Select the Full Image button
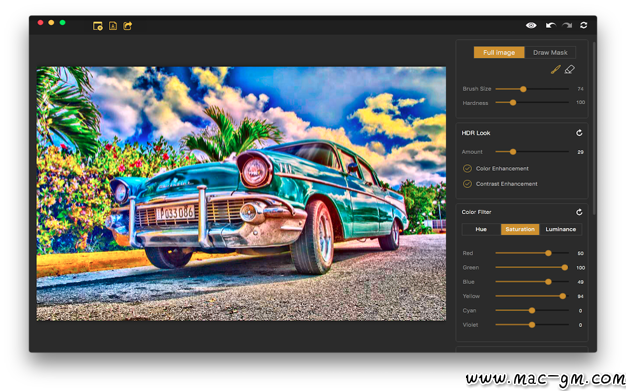Image resolution: width=626 pixels, height=391 pixels. coord(499,52)
